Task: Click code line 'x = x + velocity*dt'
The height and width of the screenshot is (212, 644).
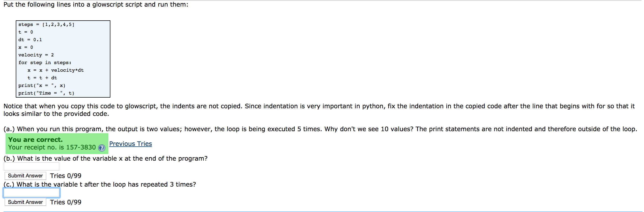Action: [55, 70]
